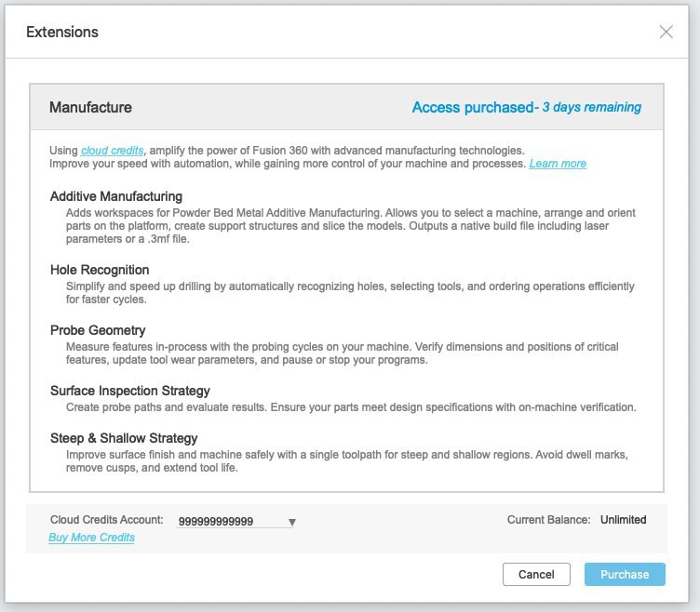The height and width of the screenshot is (612, 700).
Task: Select the Surface Inspection Strategy heading
Action: [130, 391]
